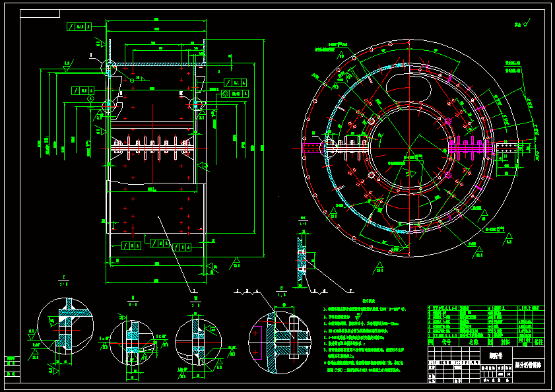Click the "备注" column header in parts list
This screenshot has height=392, width=555.
tap(539, 343)
